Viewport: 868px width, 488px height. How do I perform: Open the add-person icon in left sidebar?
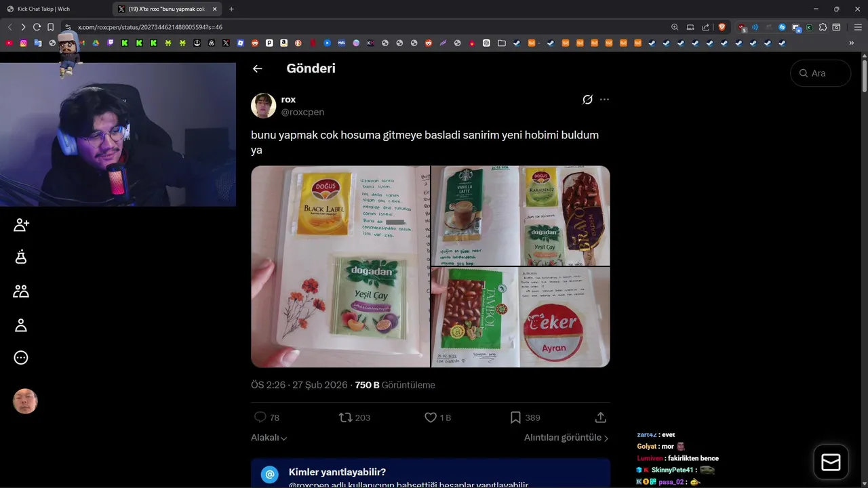click(21, 225)
